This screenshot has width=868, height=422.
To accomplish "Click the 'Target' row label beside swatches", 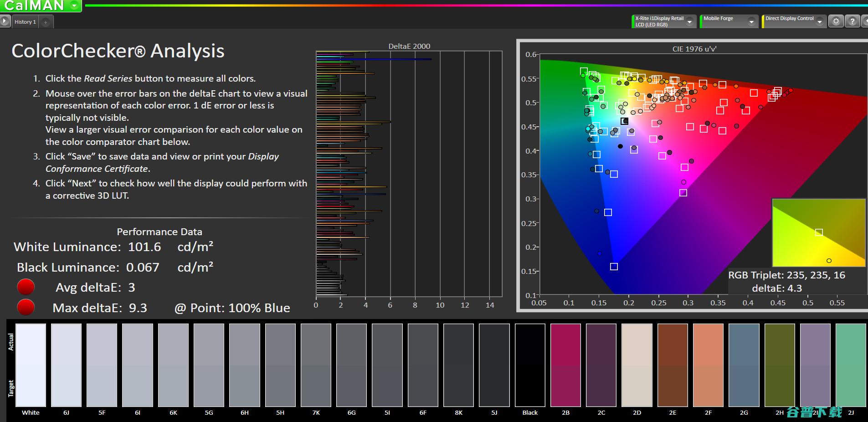I will point(11,388).
